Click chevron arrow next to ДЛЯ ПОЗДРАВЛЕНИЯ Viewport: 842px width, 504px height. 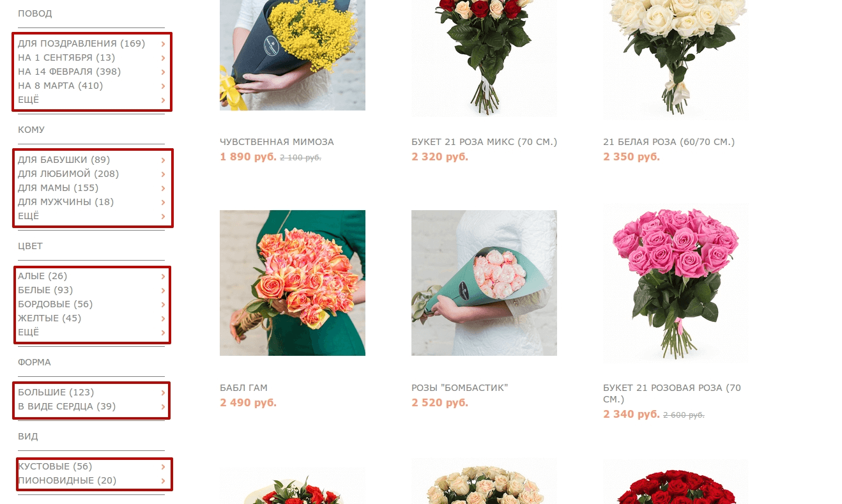point(163,44)
